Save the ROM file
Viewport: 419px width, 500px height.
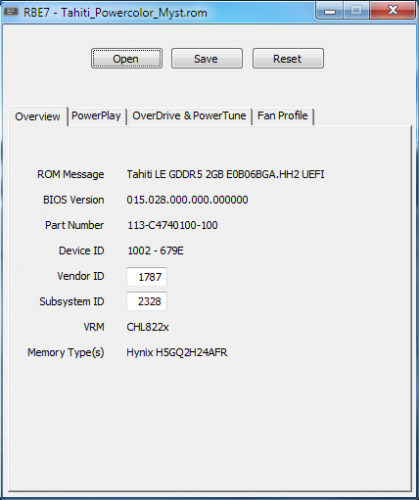tap(207, 59)
